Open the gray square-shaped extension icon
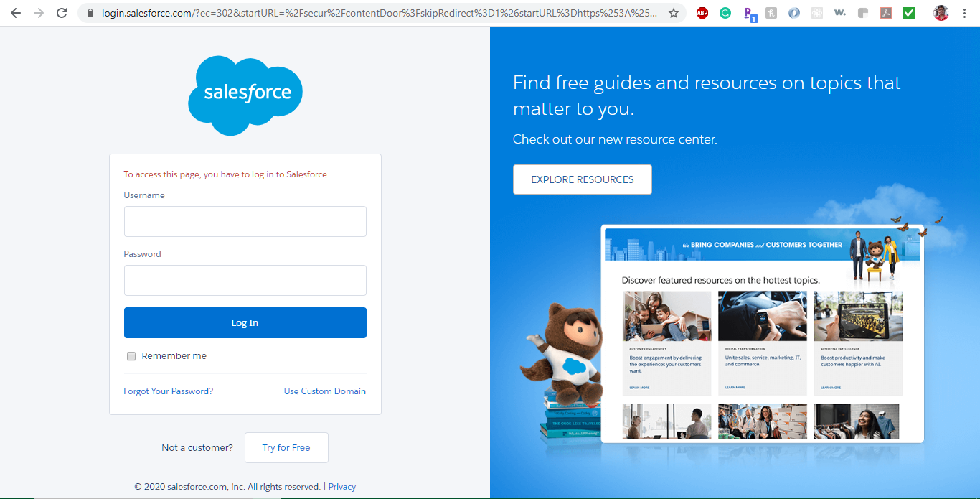 [863, 13]
